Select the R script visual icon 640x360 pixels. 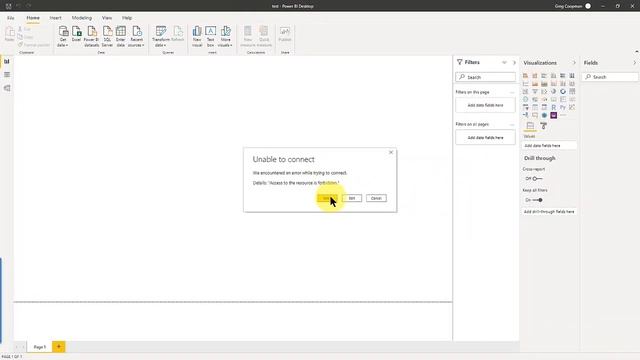coord(553,107)
